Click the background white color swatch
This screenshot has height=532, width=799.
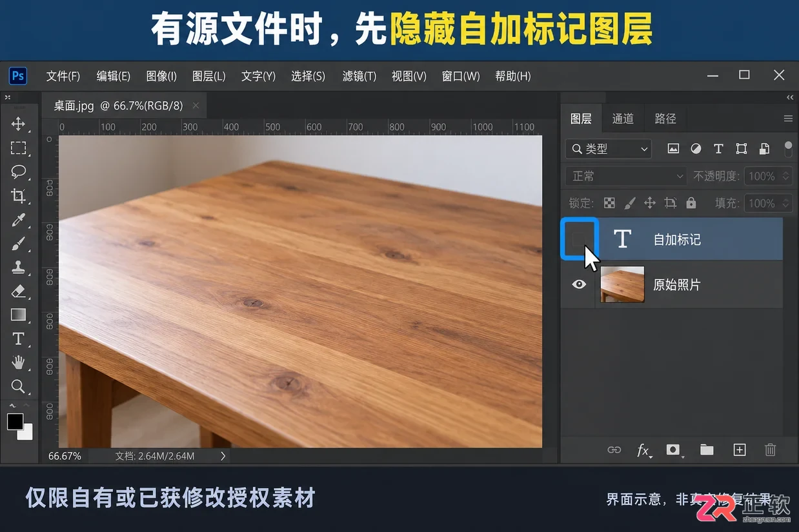tap(26, 433)
